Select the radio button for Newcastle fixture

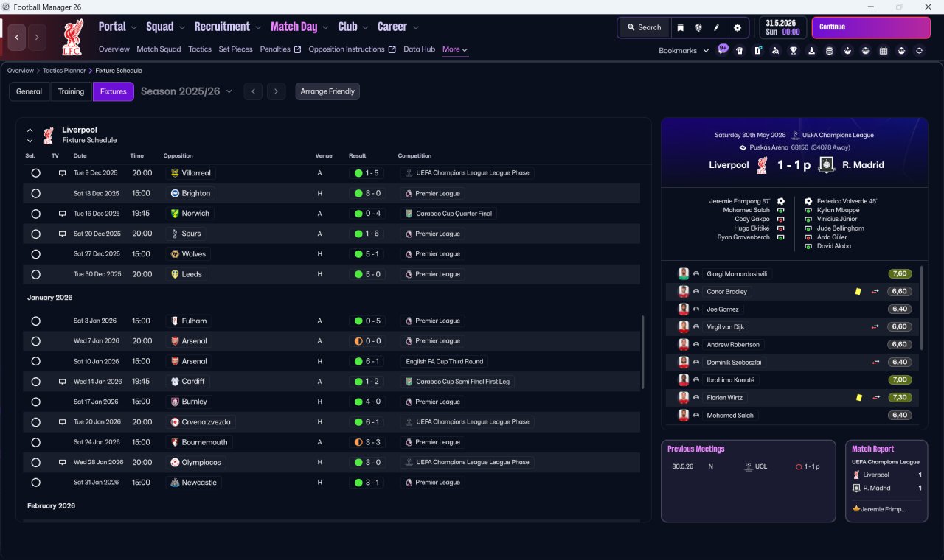click(x=35, y=483)
